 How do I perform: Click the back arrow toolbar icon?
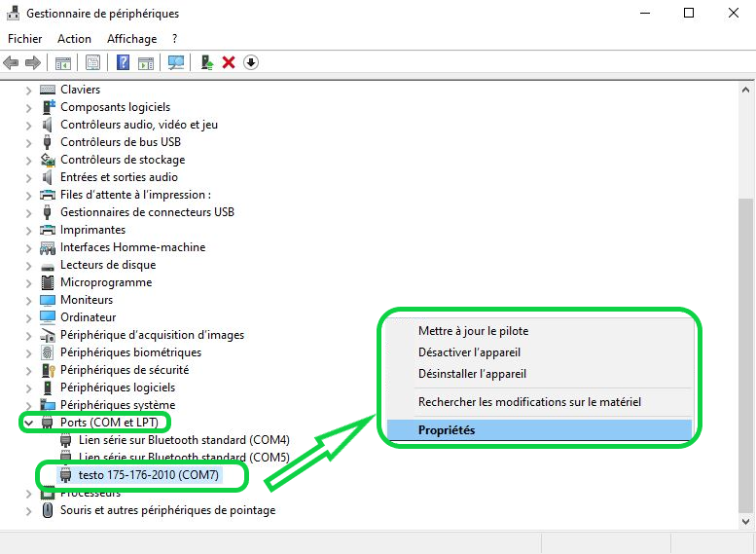click(12, 62)
